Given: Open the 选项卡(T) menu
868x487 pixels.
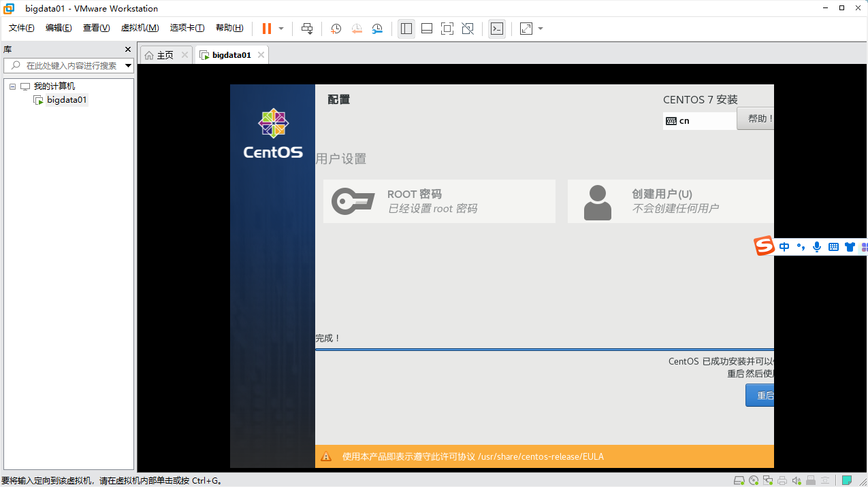Looking at the screenshot, I should [x=187, y=28].
